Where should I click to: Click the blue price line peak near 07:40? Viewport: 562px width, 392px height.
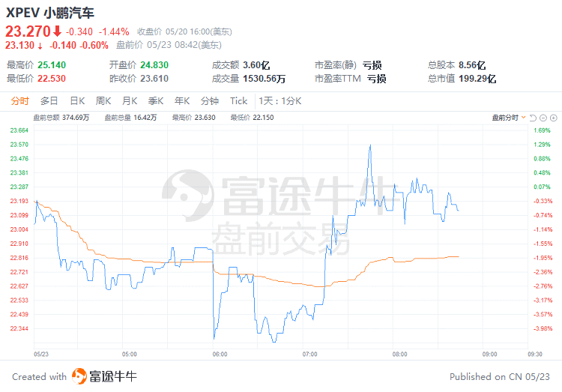pos(370,145)
